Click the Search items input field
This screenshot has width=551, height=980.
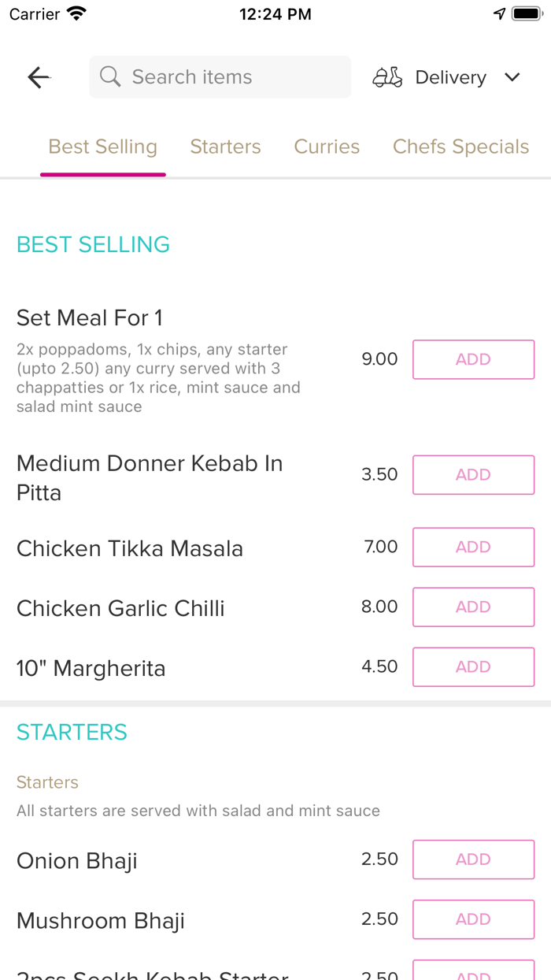coord(220,76)
